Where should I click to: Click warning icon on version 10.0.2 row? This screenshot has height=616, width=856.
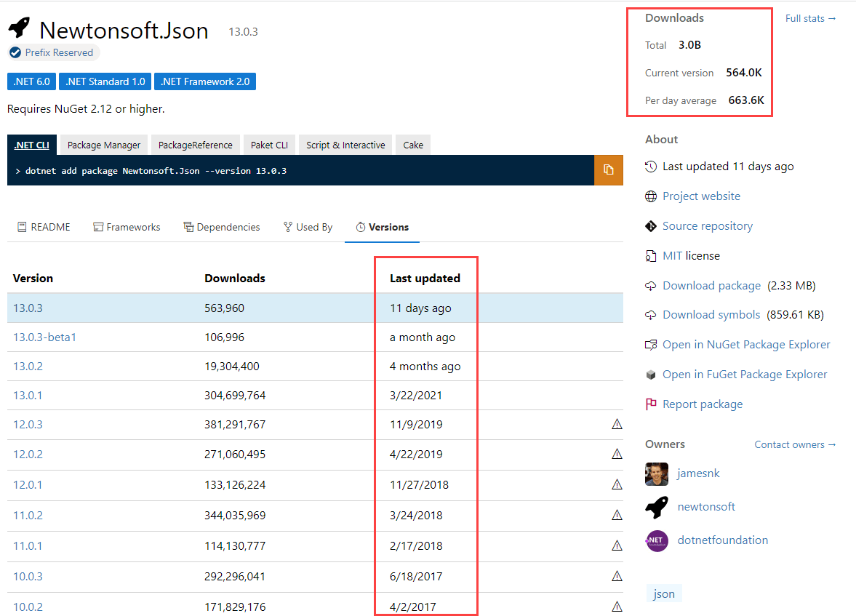[x=617, y=606]
